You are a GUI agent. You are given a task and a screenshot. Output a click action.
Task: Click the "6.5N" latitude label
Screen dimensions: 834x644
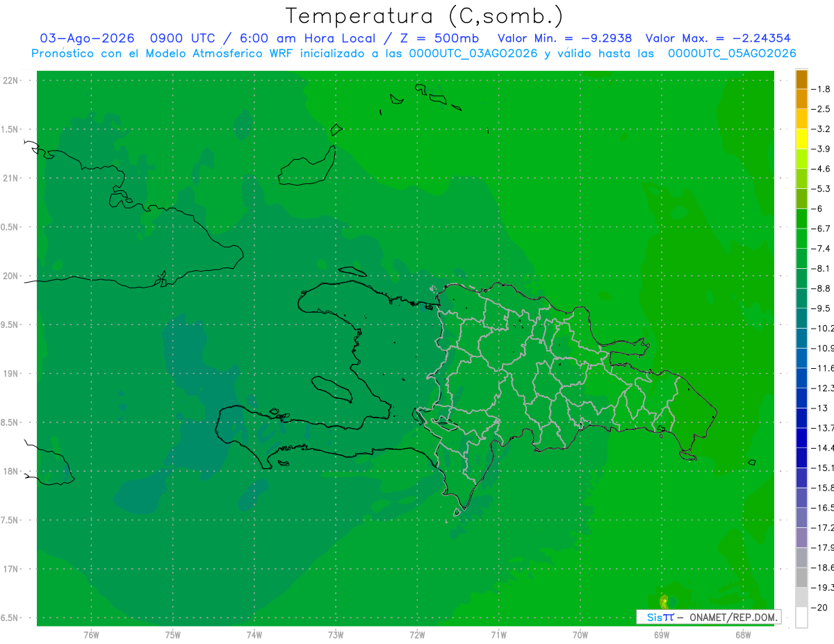[x=10, y=618]
